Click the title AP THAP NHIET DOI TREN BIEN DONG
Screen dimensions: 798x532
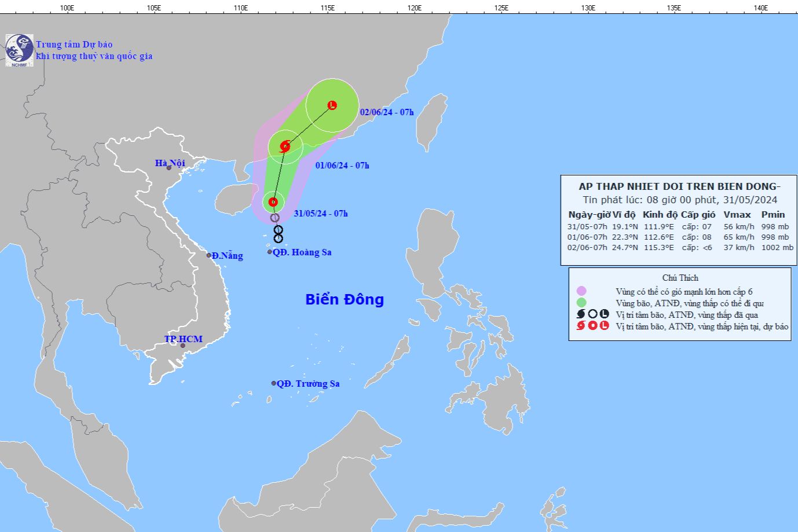680,186
